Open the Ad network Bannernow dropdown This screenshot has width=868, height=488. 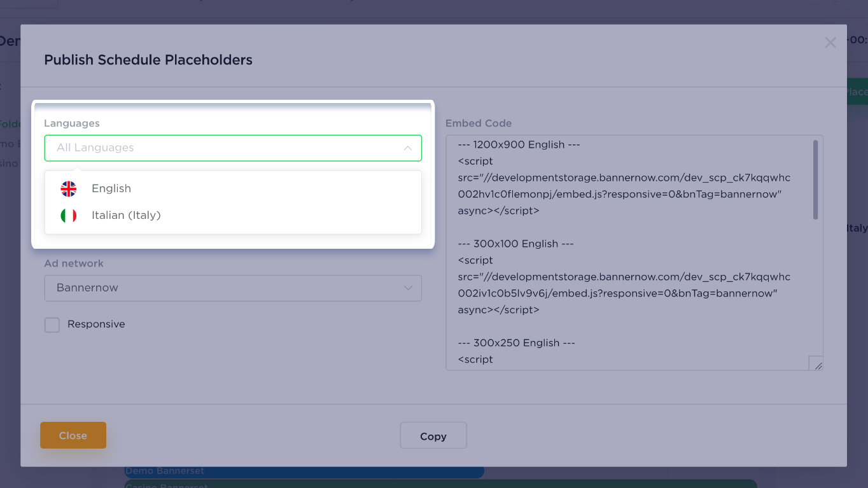[233, 288]
